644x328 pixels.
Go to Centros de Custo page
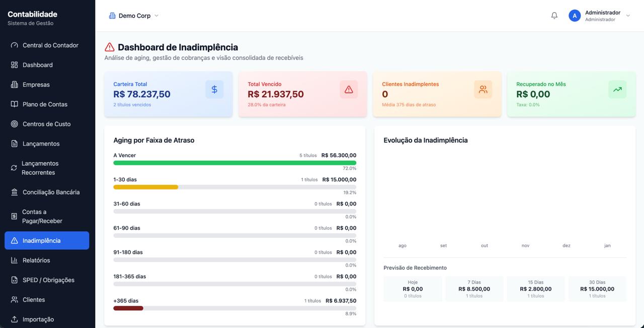pyautogui.click(x=46, y=124)
